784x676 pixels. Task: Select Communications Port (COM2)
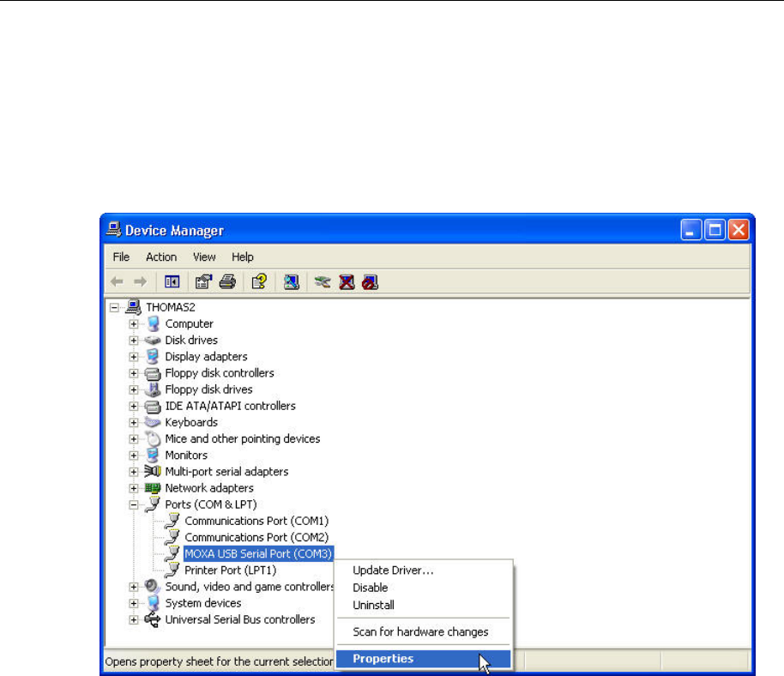pos(256,538)
